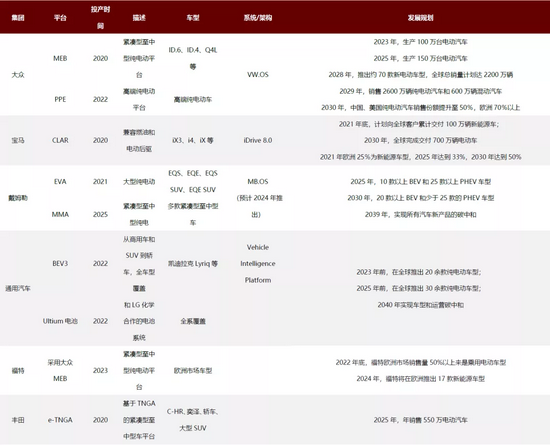Click the iX3、i4、iX等 model cell
The width and height of the screenshot is (550, 446).
pyautogui.click(x=193, y=140)
